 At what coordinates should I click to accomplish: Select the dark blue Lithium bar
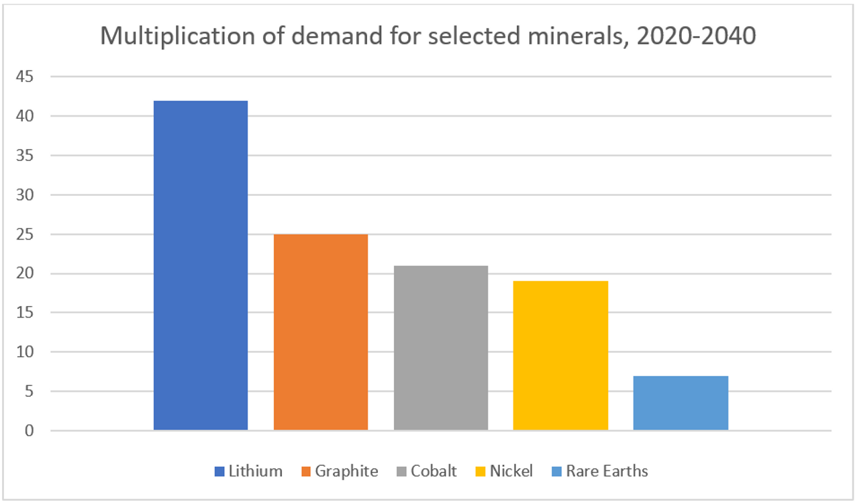point(201,265)
